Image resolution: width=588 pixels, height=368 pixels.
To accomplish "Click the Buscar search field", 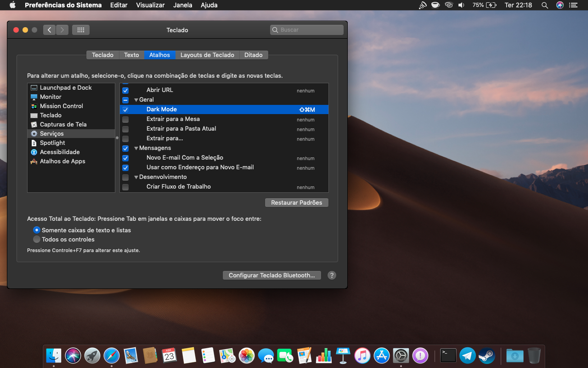I will tap(307, 30).
